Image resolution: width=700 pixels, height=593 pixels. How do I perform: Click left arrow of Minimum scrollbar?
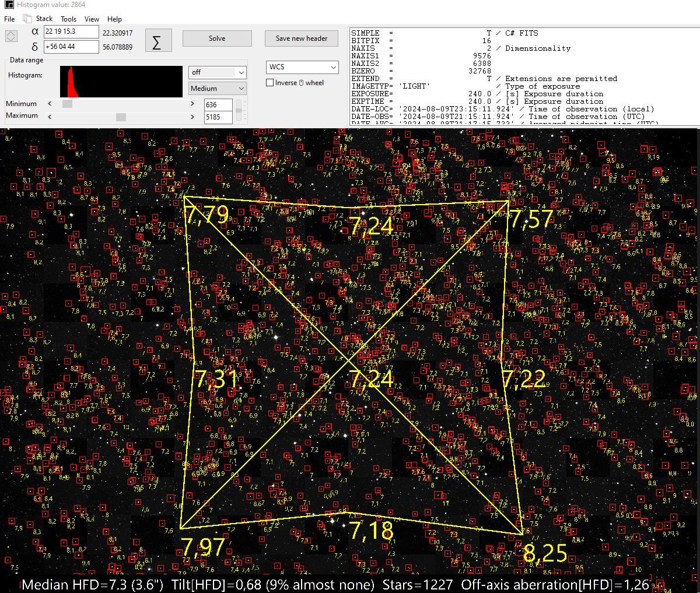50,104
